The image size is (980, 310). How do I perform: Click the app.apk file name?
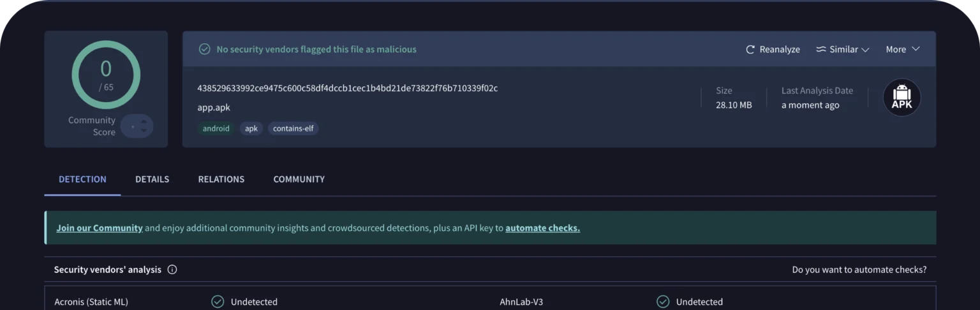(x=214, y=107)
